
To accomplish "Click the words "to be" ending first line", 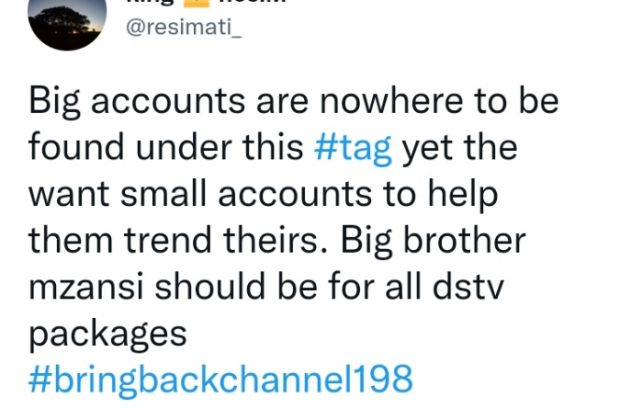I will tap(522, 102).
